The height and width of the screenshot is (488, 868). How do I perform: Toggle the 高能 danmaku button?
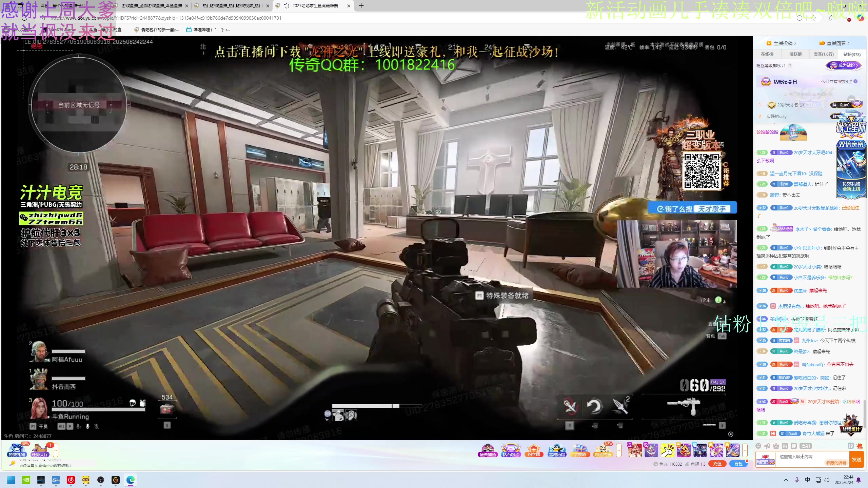[x=805, y=446]
